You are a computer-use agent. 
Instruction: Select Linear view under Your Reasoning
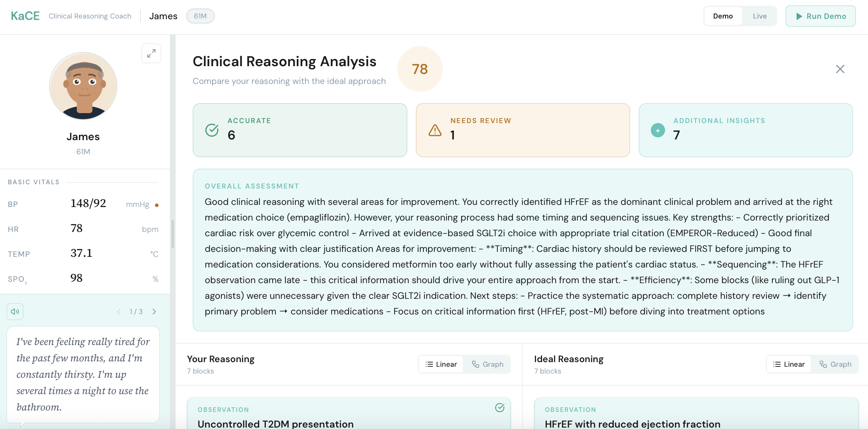(x=441, y=364)
